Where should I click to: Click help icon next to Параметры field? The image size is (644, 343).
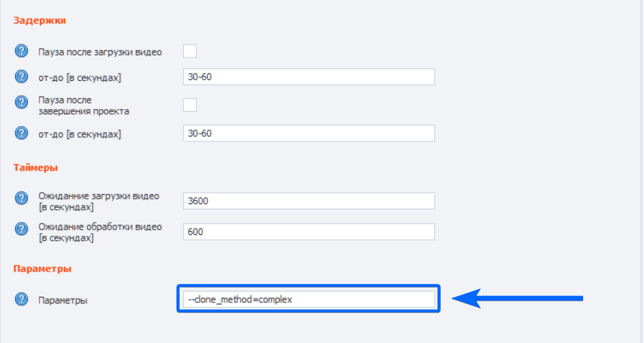click(22, 299)
